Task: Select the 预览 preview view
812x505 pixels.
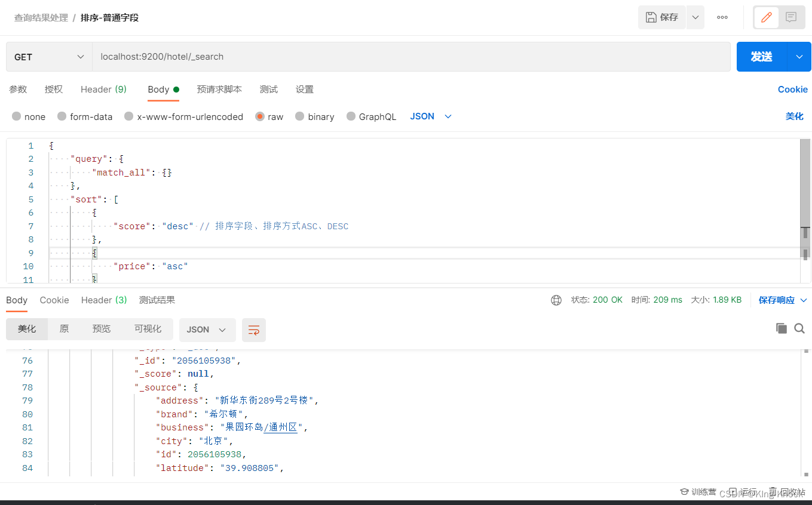Action: click(102, 329)
